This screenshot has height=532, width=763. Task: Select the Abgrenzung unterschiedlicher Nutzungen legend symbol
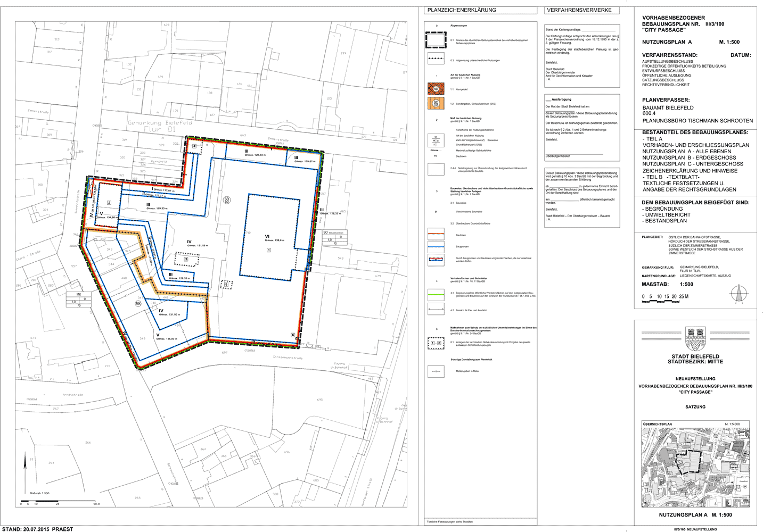pyautogui.click(x=436, y=60)
